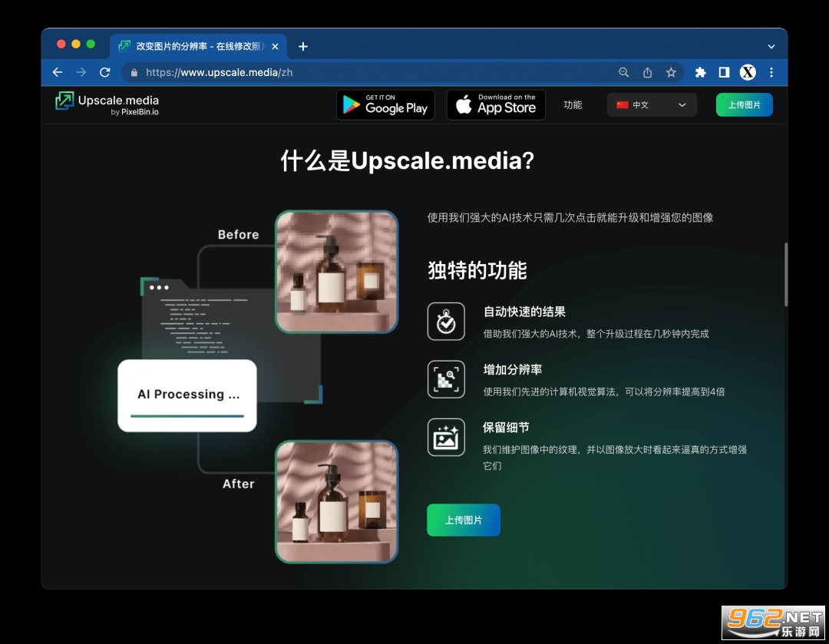Click the address bar URL field

[x=368, y=72]
